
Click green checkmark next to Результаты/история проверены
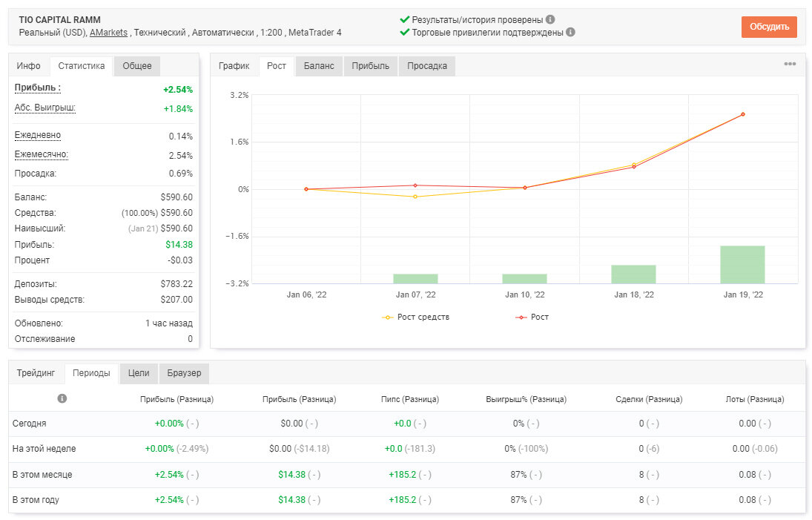point(405,19)
